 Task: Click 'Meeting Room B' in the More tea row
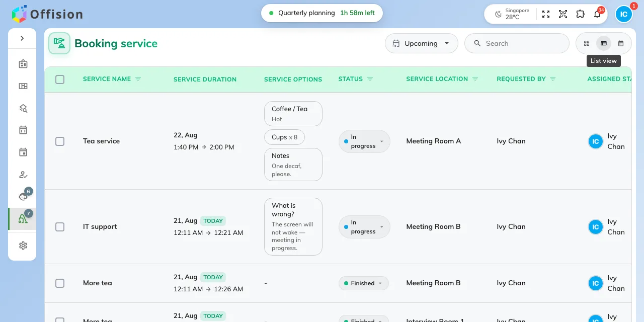point(433,283)
